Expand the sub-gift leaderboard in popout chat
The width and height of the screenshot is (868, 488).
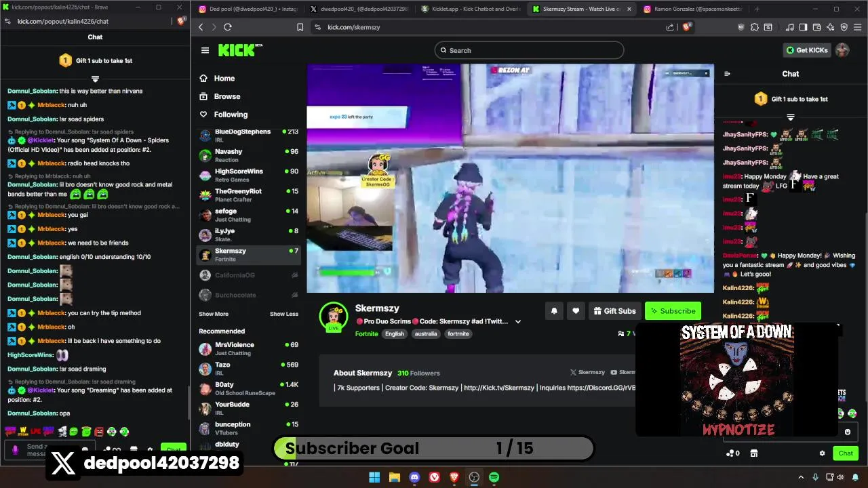click(95, 79)
